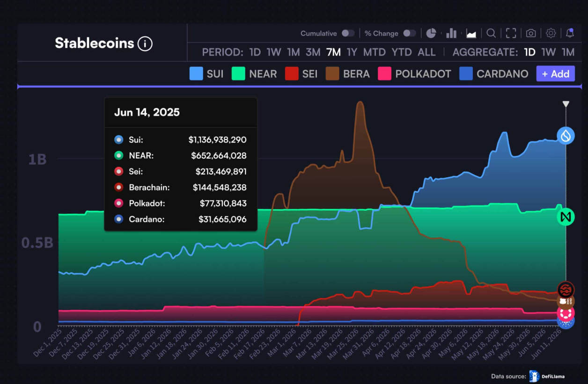Toggle POLKADOT series in legend
The image size is (588, 384).
point(414,74)
